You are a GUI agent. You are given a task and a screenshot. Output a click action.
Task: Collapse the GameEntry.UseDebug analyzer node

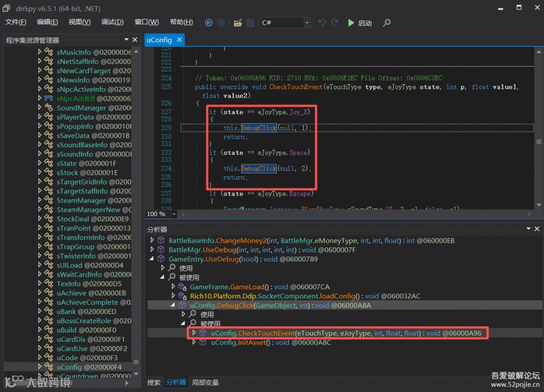152,259
